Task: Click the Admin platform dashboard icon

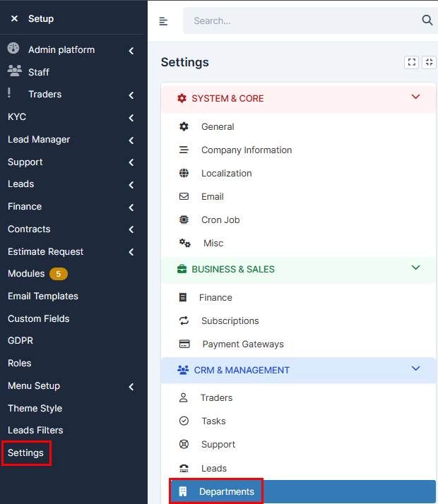Action: (x=13, y=49)
